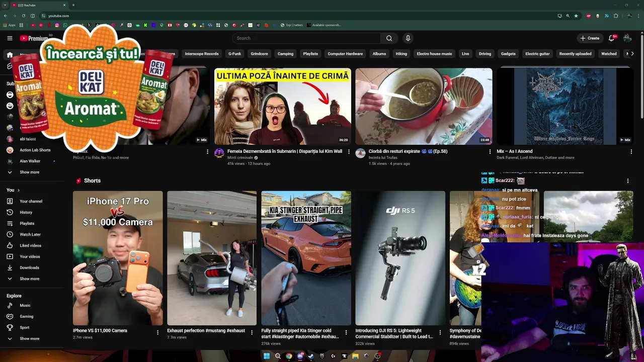Click the Gaming icon under Explore
This screenshot has height=362, width=644.
point(10,316)
